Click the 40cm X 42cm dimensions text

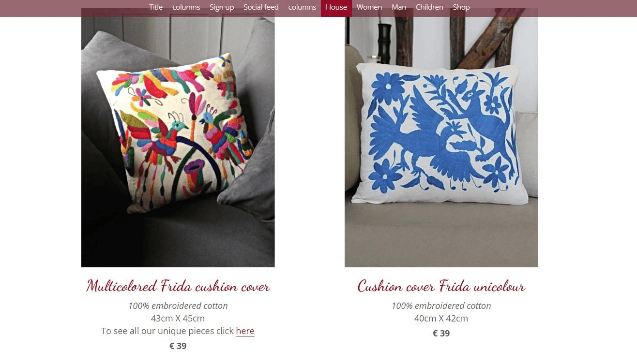pos(441,319)
